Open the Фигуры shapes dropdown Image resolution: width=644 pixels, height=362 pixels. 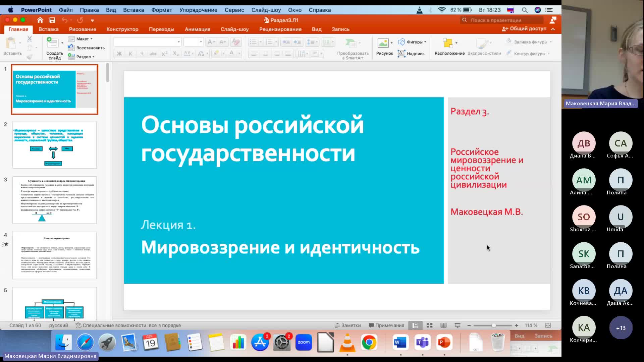point(412,42)
